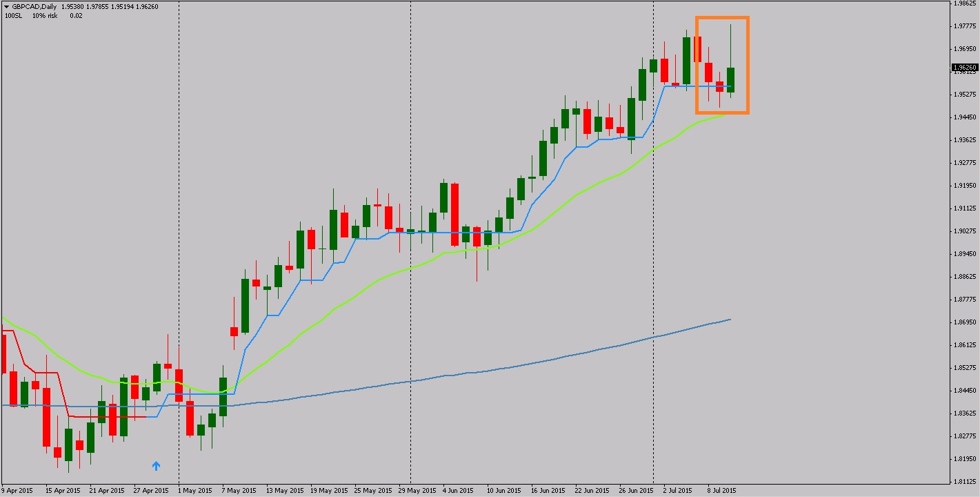Viewport: 980px width, 497px height.
Task: Click the 1 May 2015 date label
Action: 195,491
